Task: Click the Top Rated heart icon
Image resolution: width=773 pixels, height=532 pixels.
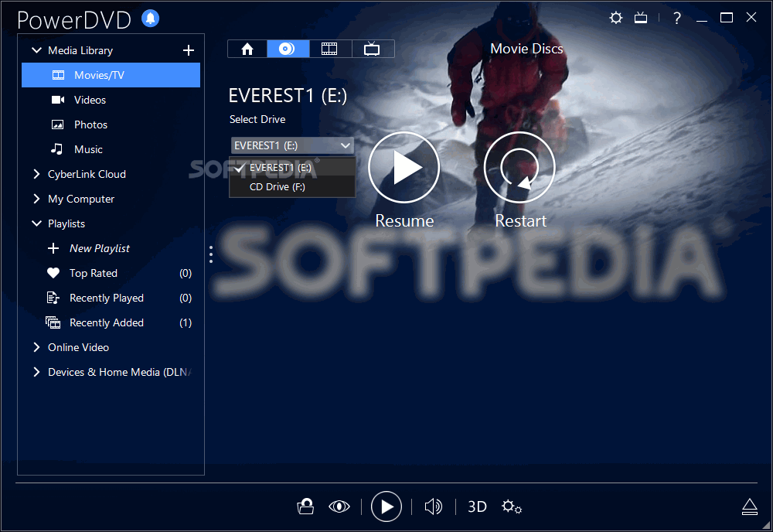Action: (x=53, y=273)
